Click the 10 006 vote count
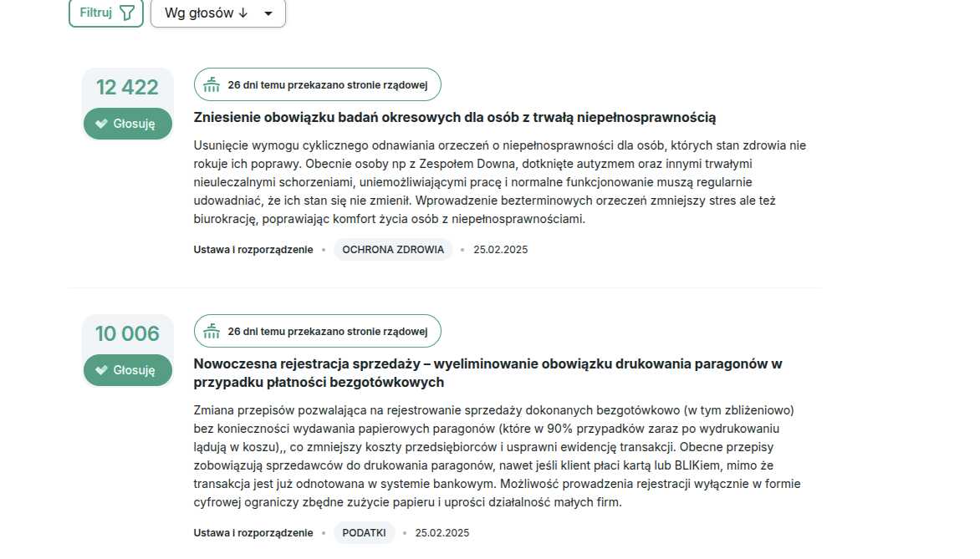This screenshot has height=559, width=980. pos(127,333)
